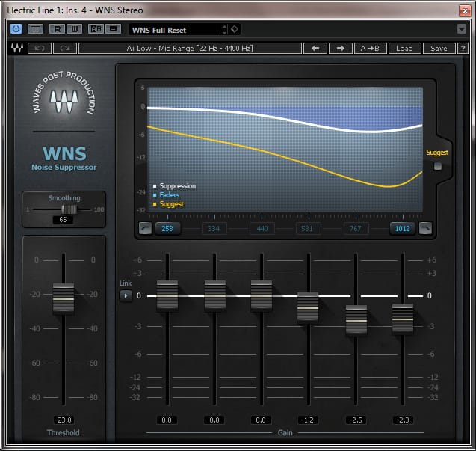Click the Waves logo toolbar icon
The image size is (476, 451).
[x=17, y=49]
